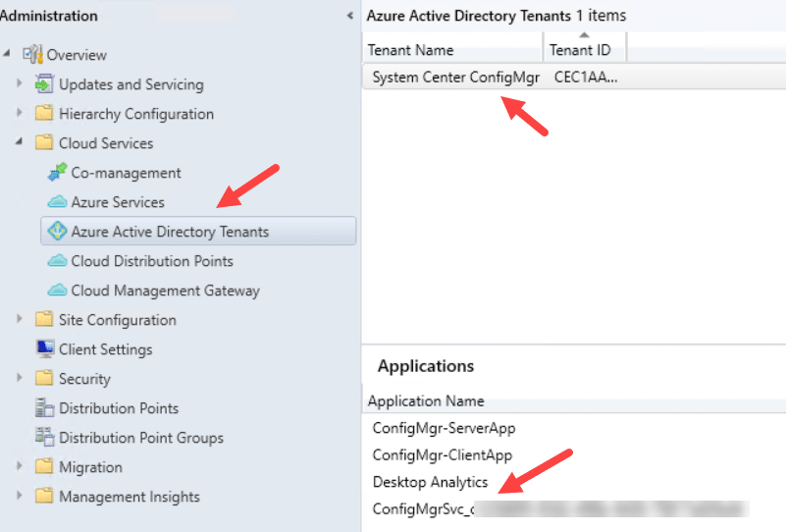
Task: Expand the Management Insights node
Action: (x=19, y=496)
